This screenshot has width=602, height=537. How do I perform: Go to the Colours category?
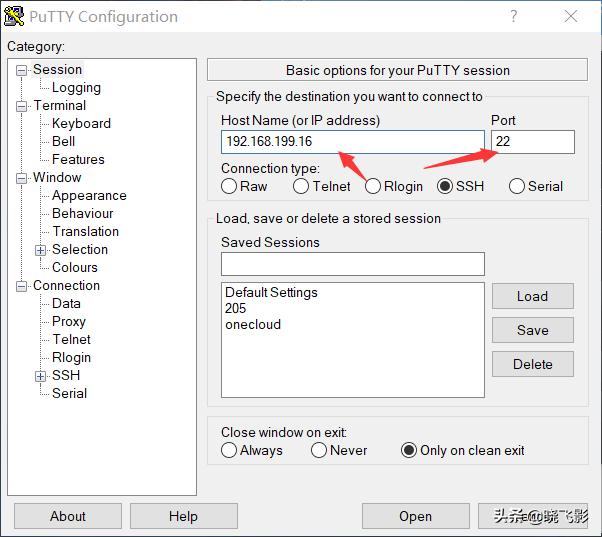[x=75, y=268]
